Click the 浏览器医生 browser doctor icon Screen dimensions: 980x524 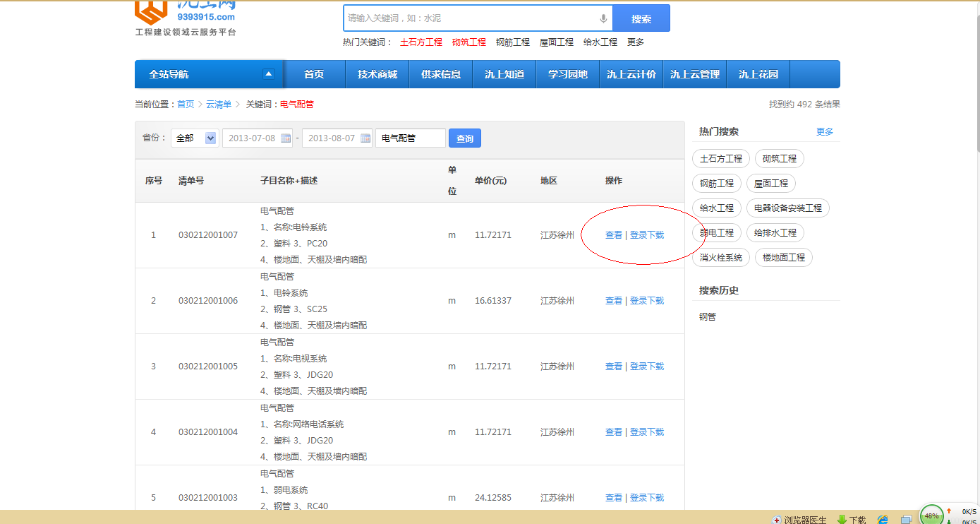pyautogui.click(x=777, y=520)
